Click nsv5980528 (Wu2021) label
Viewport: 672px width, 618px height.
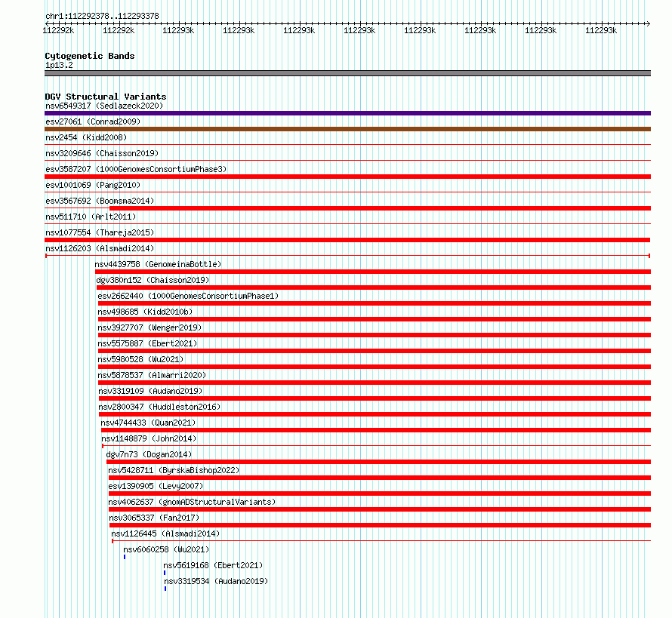click(140, 359)
